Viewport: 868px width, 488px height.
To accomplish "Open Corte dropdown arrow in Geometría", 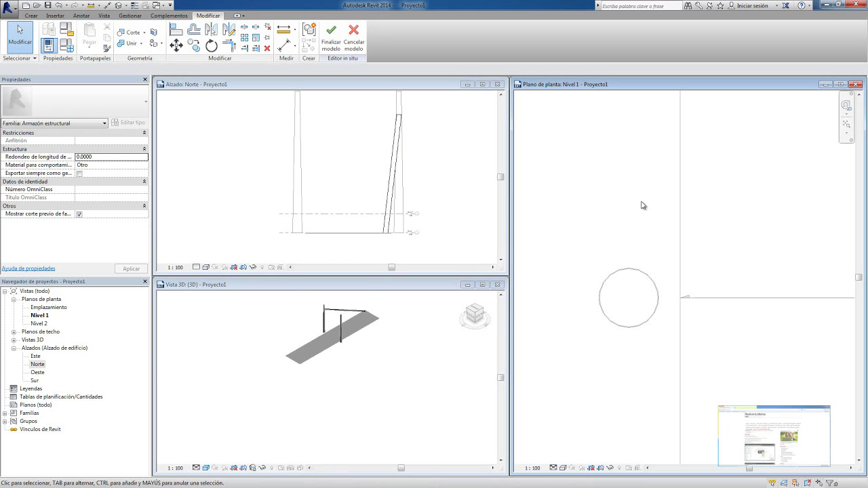I will click(144, 33).
